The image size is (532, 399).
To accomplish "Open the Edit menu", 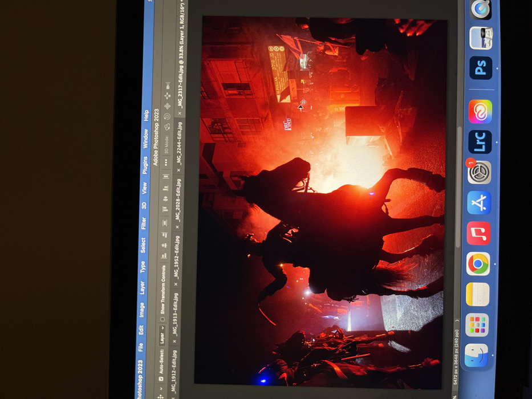I will tap(141, 330).
